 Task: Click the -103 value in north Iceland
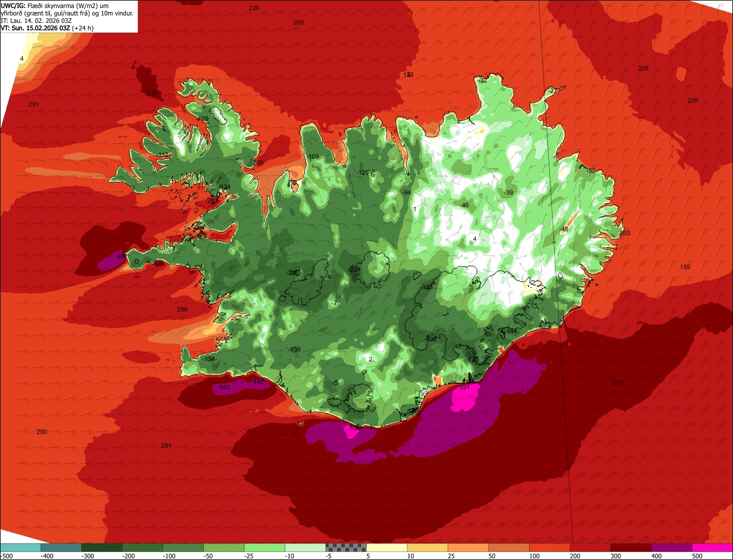pos(312,157)
